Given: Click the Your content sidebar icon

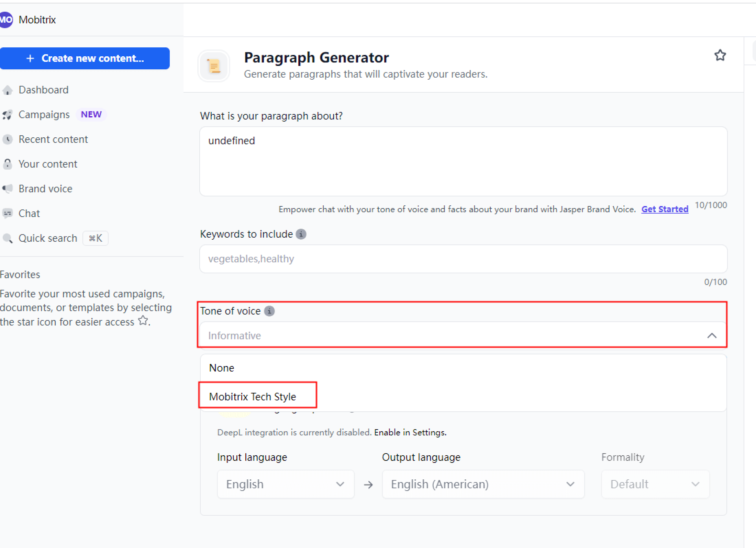Looking at the screenshot, I should (8, 164).
